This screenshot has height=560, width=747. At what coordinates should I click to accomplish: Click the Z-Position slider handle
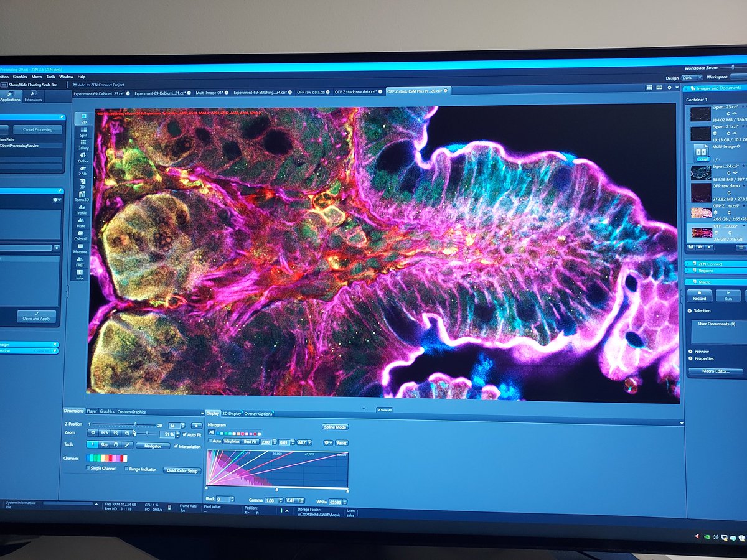click(x=135, y=424)
